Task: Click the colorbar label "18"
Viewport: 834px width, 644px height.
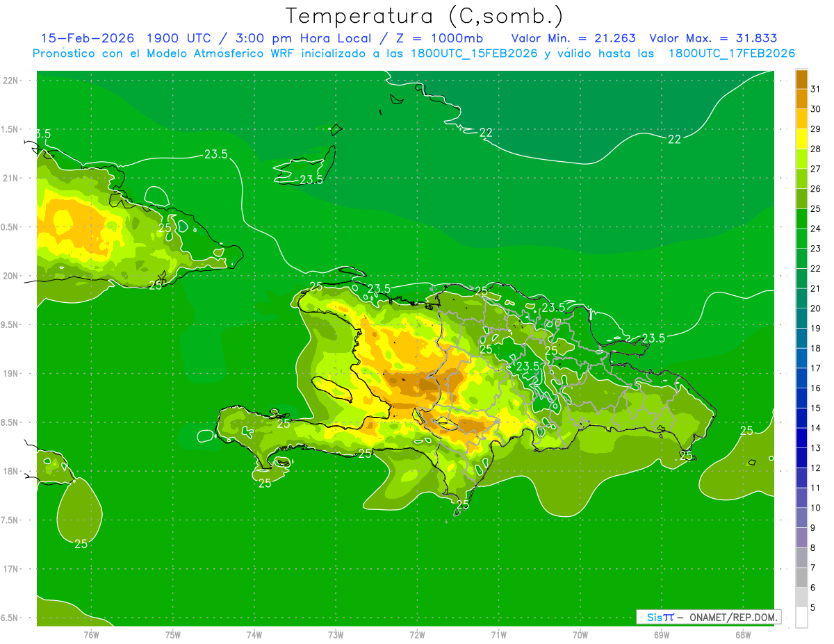Action: (815, 348)
